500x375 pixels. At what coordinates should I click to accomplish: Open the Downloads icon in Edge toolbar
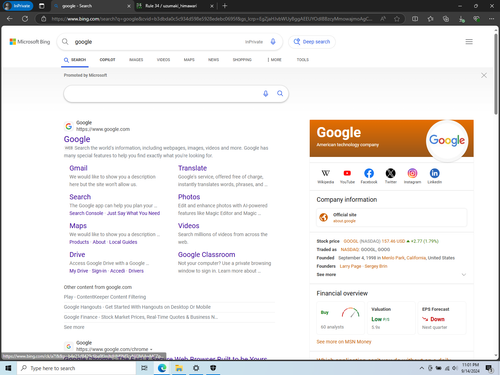click(461, 19)
